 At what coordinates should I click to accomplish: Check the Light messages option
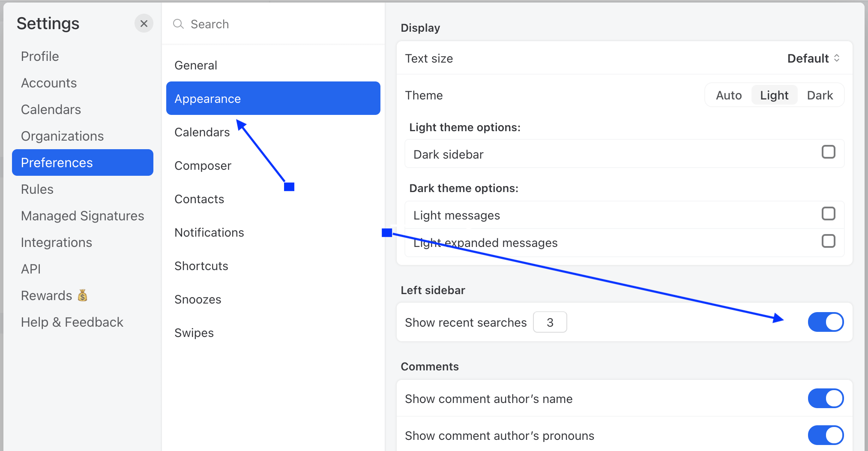tap(828, 213)
